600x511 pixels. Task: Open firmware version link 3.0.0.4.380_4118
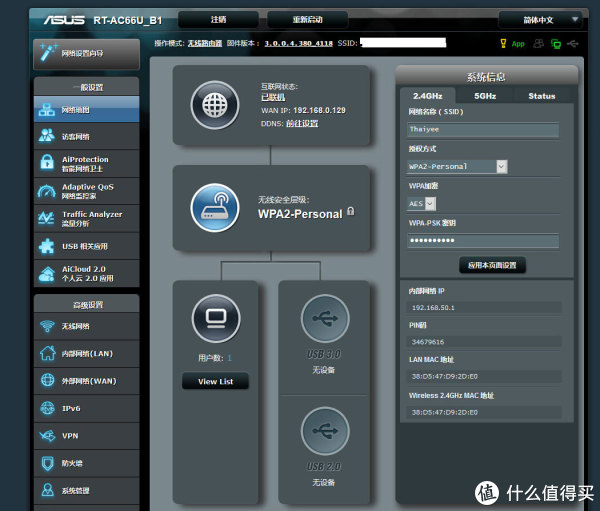(298, 43)
